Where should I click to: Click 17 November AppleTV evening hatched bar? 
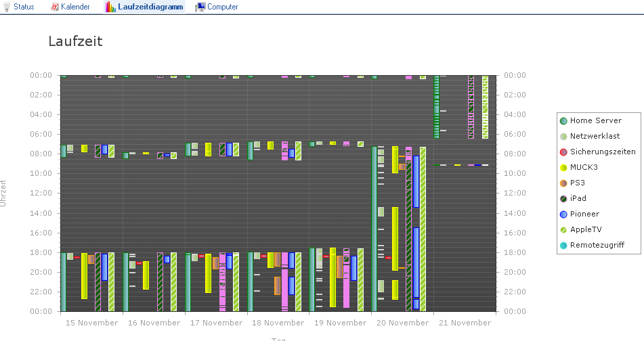[236, 282]
